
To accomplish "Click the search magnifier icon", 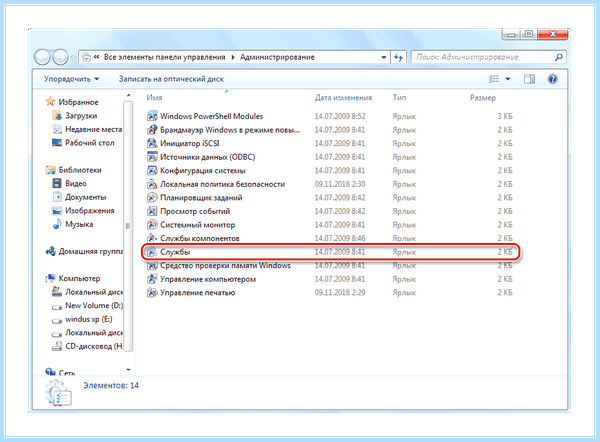I will 558,57.
